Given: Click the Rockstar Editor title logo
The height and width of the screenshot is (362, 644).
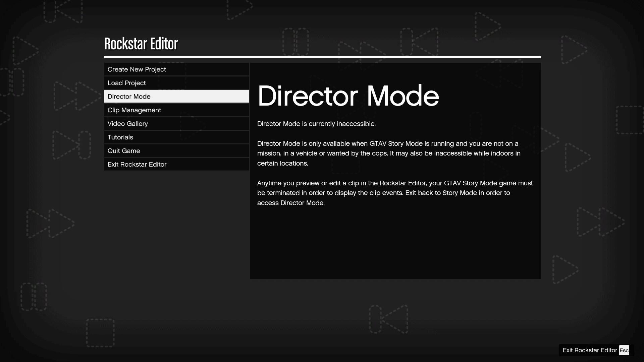Looking at the screenshot, I should click(141, 43).
